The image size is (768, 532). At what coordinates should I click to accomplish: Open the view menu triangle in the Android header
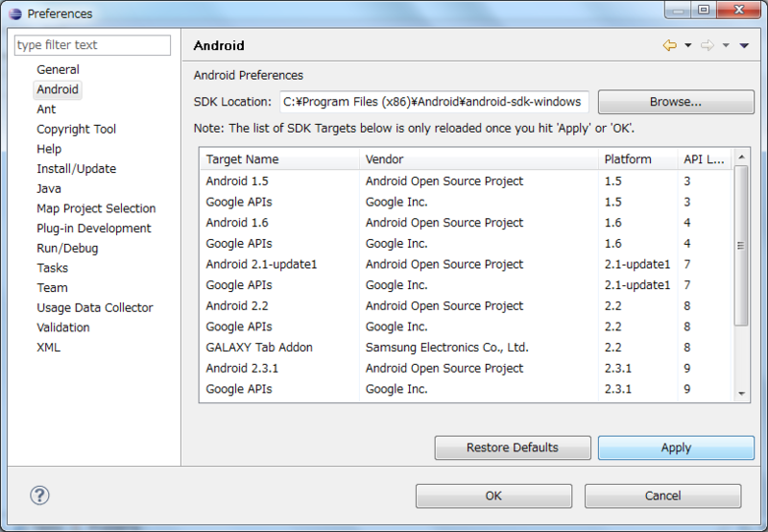point(744,45)
